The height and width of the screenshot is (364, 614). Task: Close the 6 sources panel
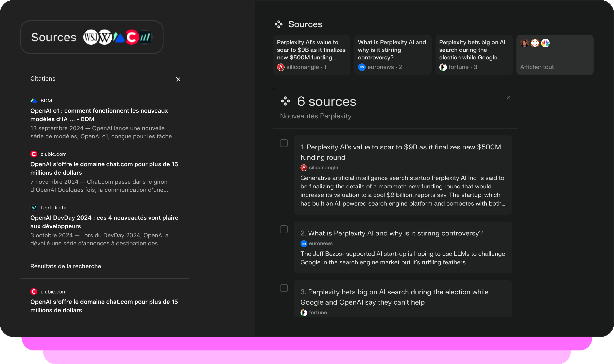coord(509,98)
